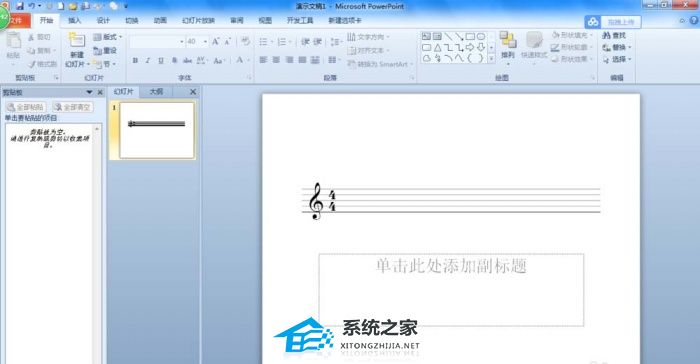Center text in the paragraph group
Screen dimensions: 700x364
coord(276,60)
